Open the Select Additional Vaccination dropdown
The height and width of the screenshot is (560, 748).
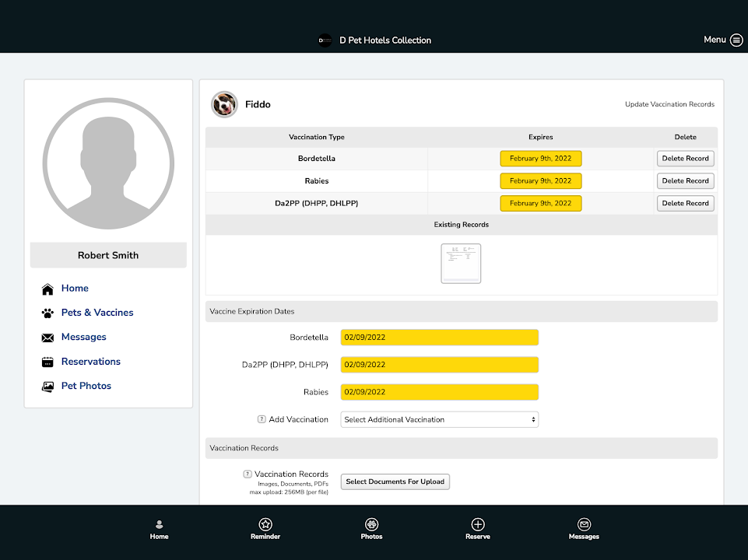pos(440,419)
